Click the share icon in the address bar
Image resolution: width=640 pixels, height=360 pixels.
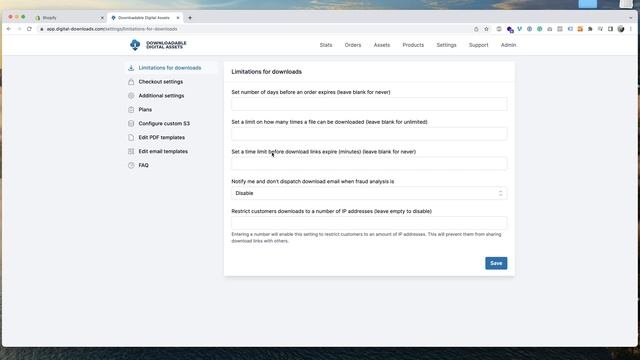(476, 29)
